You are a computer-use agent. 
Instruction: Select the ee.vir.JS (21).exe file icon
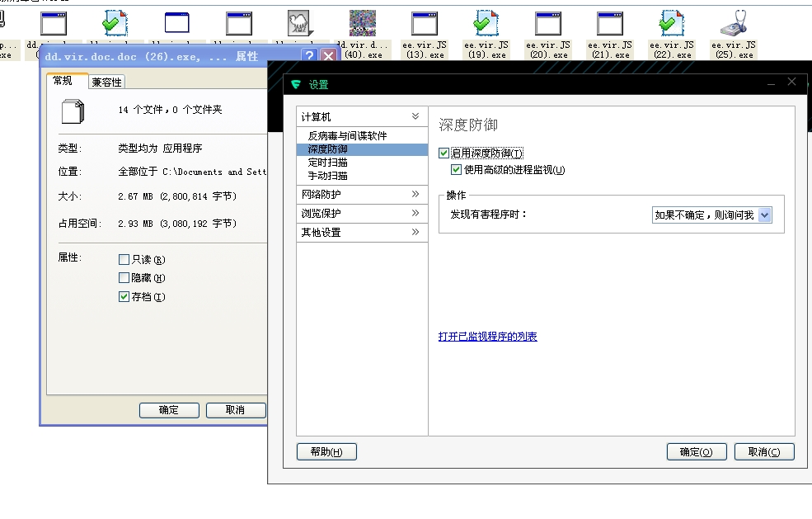click(610, 24)
